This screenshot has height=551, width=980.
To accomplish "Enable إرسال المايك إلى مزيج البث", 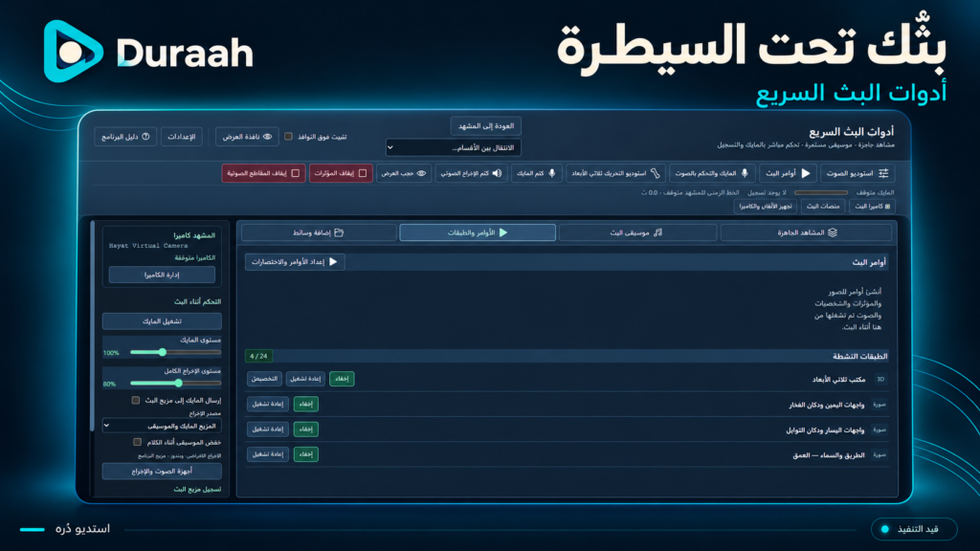I will click(x=136, y=401).
